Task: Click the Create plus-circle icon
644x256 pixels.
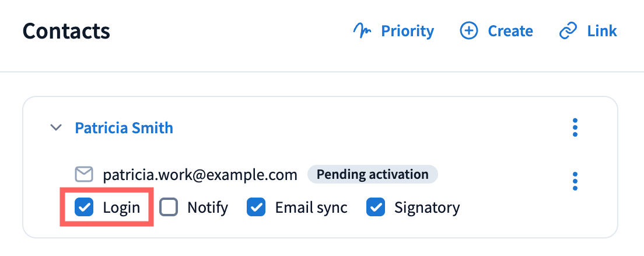Action: tap(469, 31)
